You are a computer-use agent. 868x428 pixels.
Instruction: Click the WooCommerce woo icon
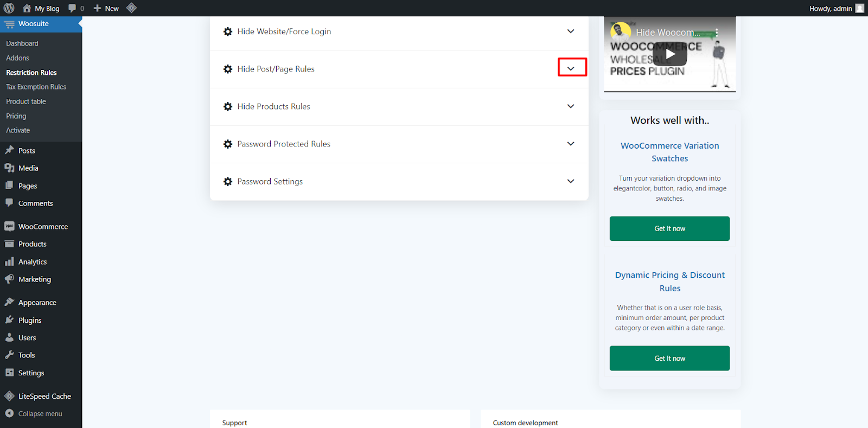(x=9, y=226)
